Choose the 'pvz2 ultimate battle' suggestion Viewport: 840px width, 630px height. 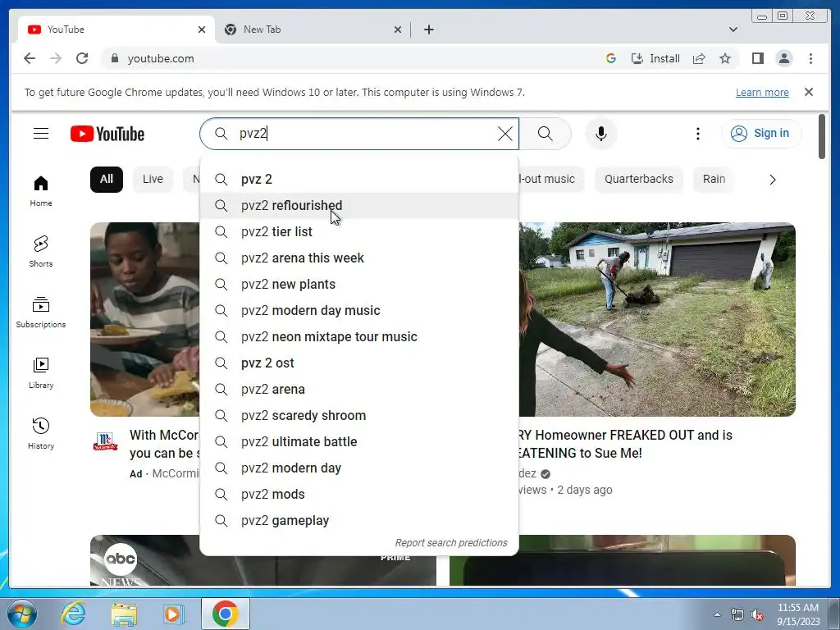pyautogui.click(x=359, y=442)
